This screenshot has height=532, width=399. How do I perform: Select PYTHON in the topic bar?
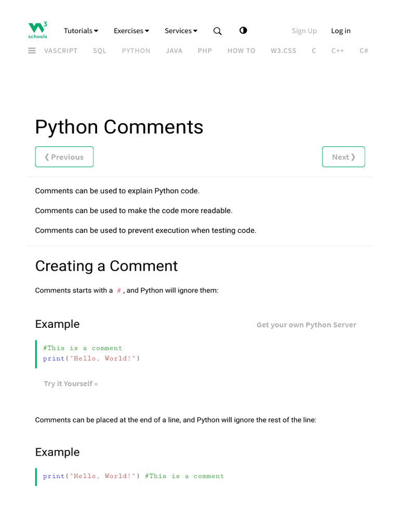pyautogui.click(x=136, y=51)
